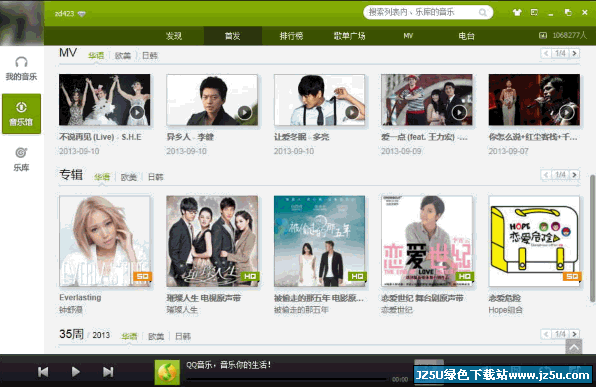The height and width of the screenshot is (387, 596).
Task: Open the Hope组合 artist link
Action: 506,310
